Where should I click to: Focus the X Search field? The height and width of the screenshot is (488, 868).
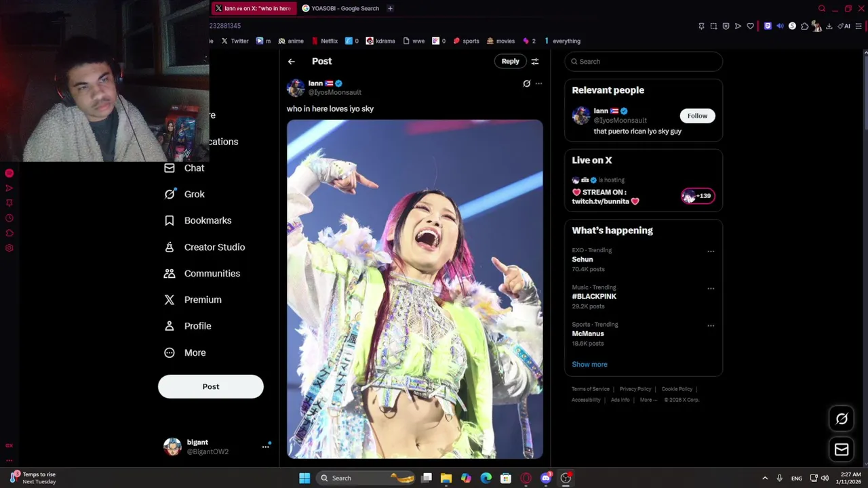[x=644, y=62]
